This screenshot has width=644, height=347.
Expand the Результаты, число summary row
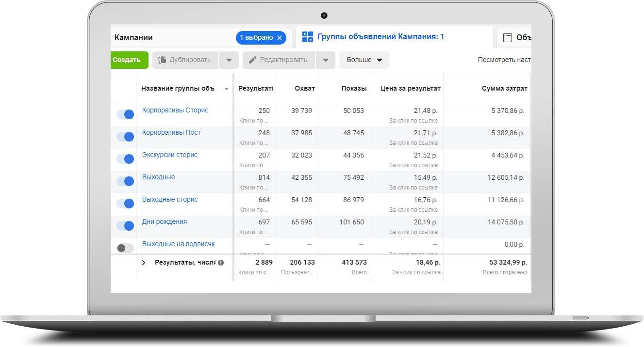tap(143, 263)
